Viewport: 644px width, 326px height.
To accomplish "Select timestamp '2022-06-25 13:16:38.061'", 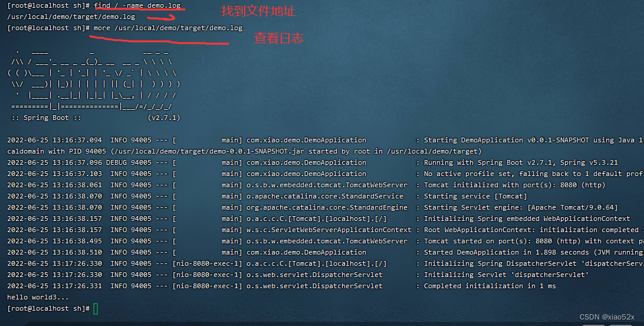I will pyautogui.click(x=55, y=185).
